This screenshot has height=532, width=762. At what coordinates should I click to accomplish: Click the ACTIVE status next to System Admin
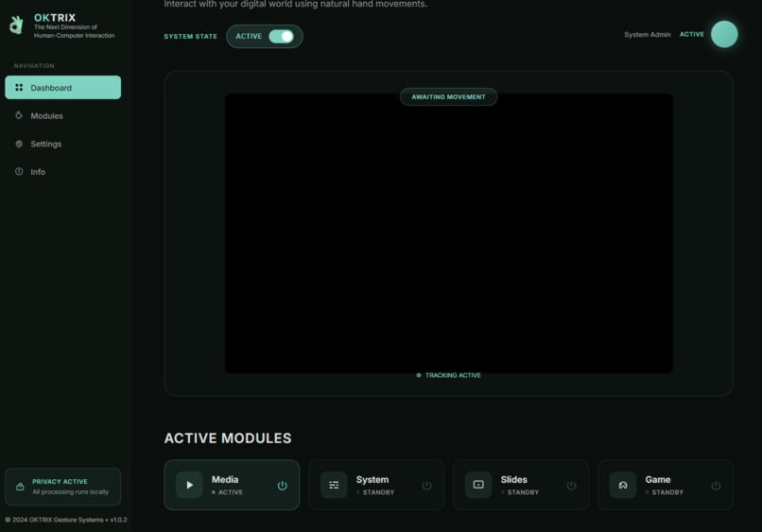tap(691, 35)
